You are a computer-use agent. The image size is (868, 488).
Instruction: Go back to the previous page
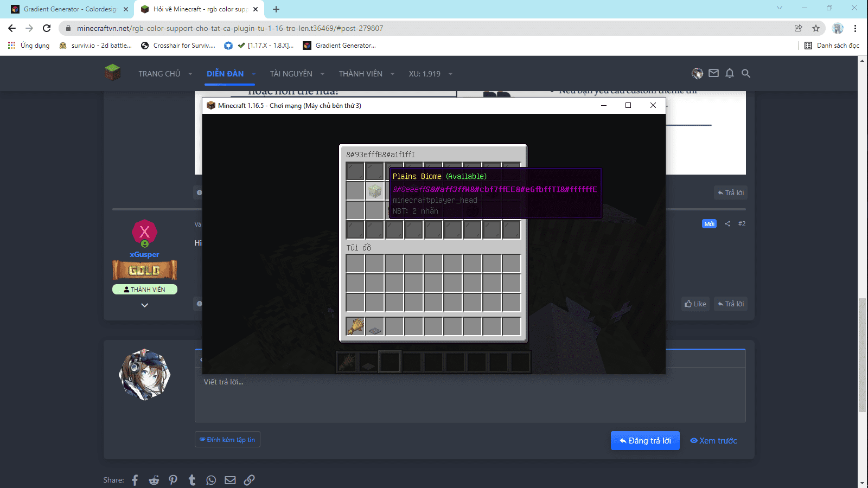[12, 28]
